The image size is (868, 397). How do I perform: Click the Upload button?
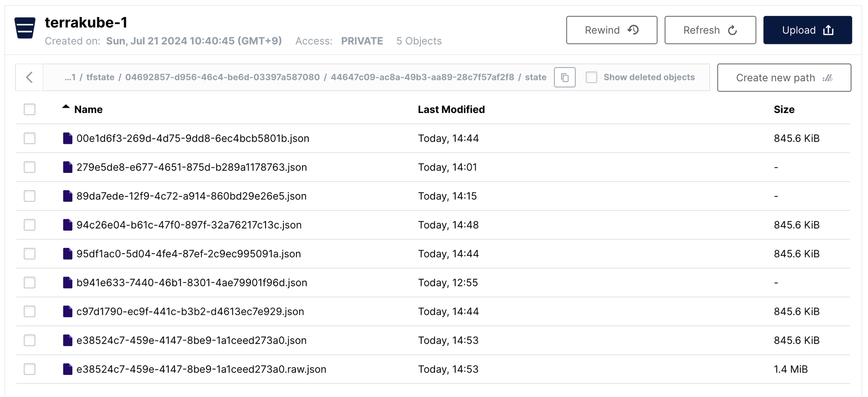pyautogui.click(x=807, y=30)
